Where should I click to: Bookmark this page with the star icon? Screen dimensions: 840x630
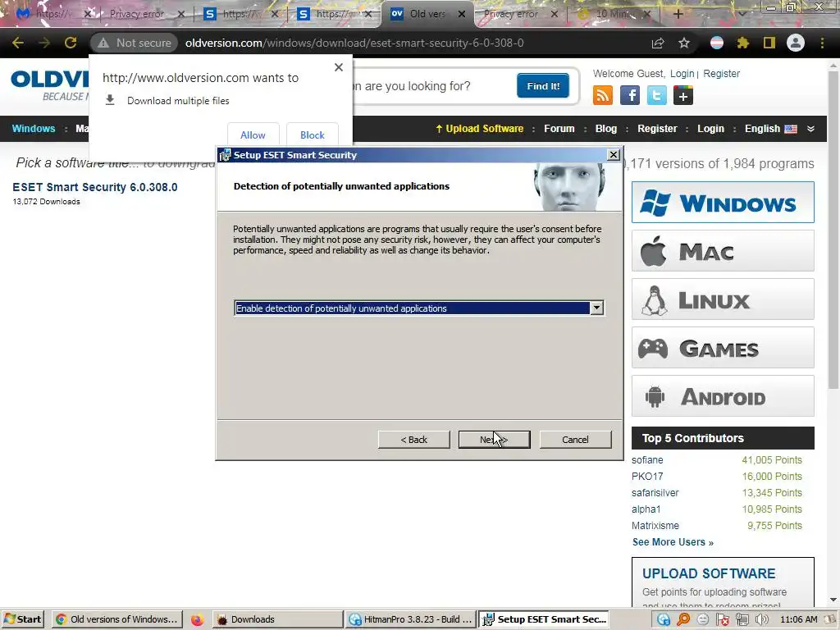tap(684, 43)
